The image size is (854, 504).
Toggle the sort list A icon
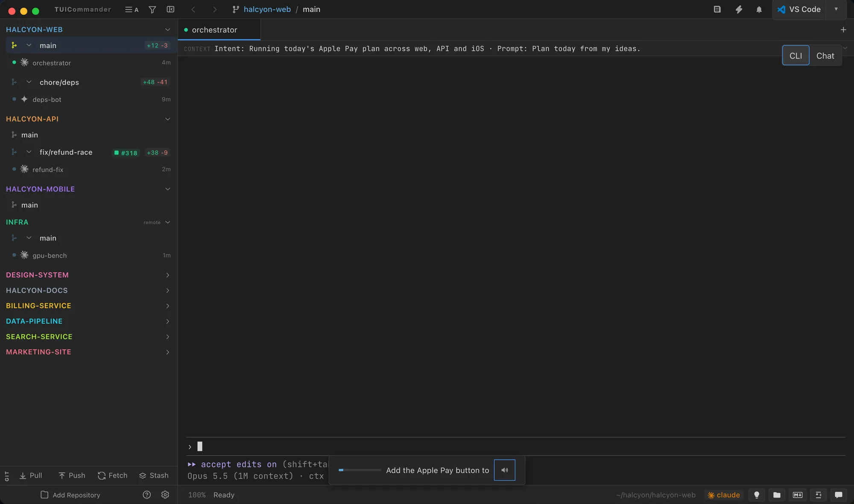pos(132,9)
